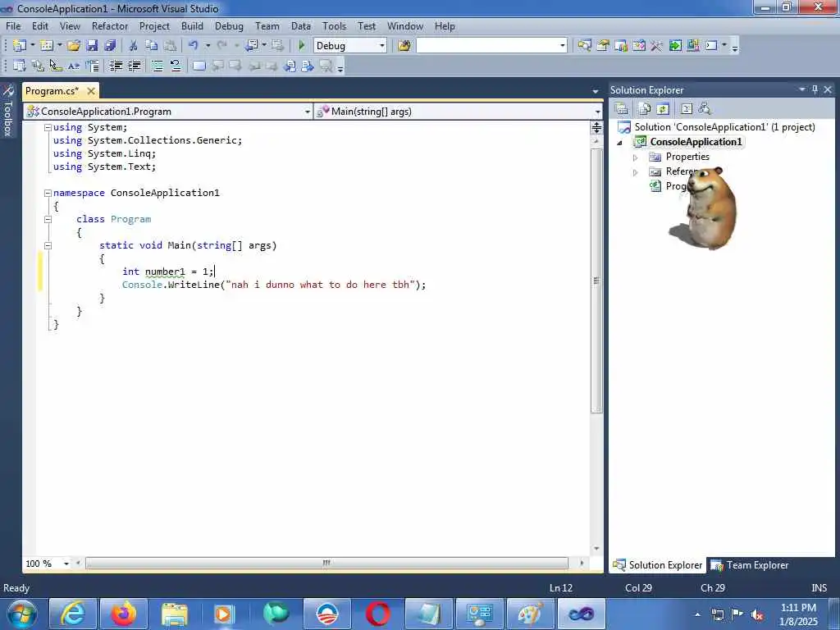Expand the Properties node in Solution Explorer
Image resolution: width=840 pixels, height=630 pixels.
coord(636,157)
